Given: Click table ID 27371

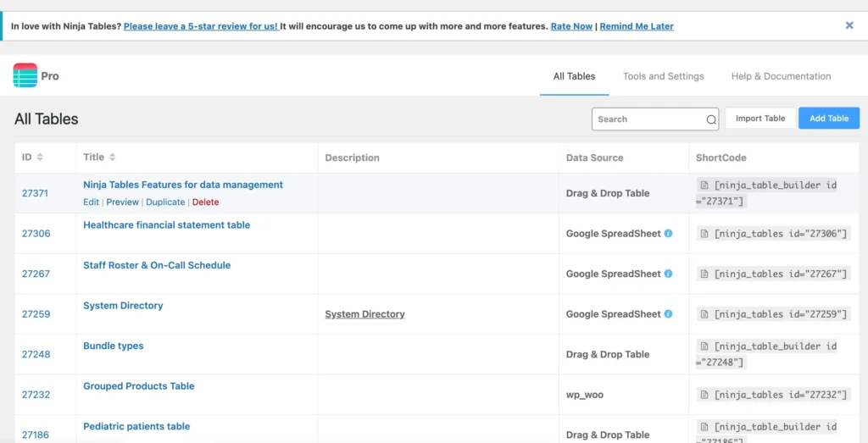Looking at the screenshot, I should click(36, 194).
